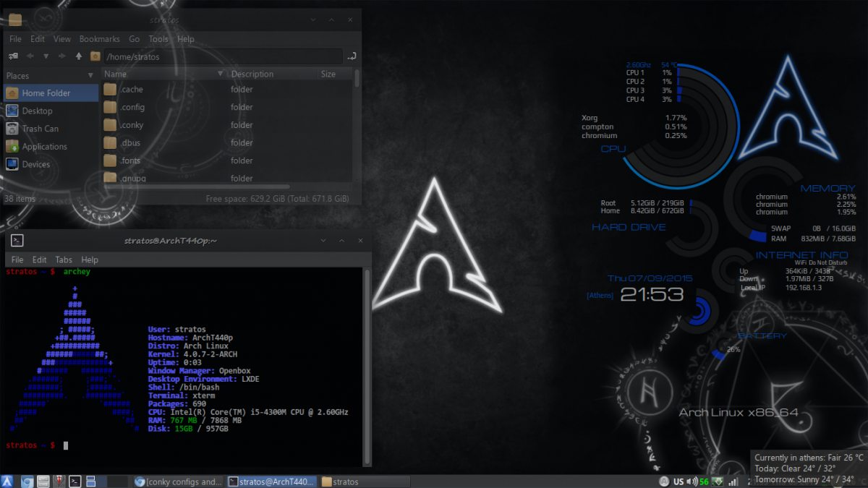This screenshot has height=488, width=868.
Task: Click the sort arrow in Name column
Action: click(220, 74)
